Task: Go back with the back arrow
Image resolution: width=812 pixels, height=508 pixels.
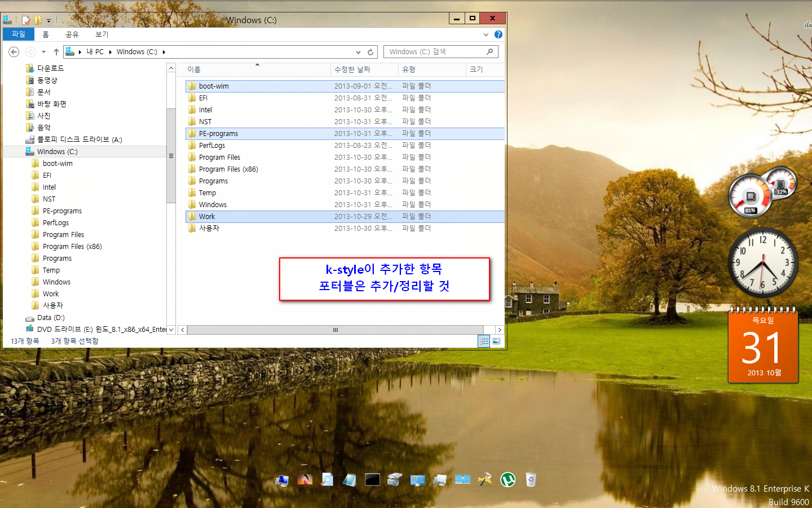Action: tap(14, 52)
